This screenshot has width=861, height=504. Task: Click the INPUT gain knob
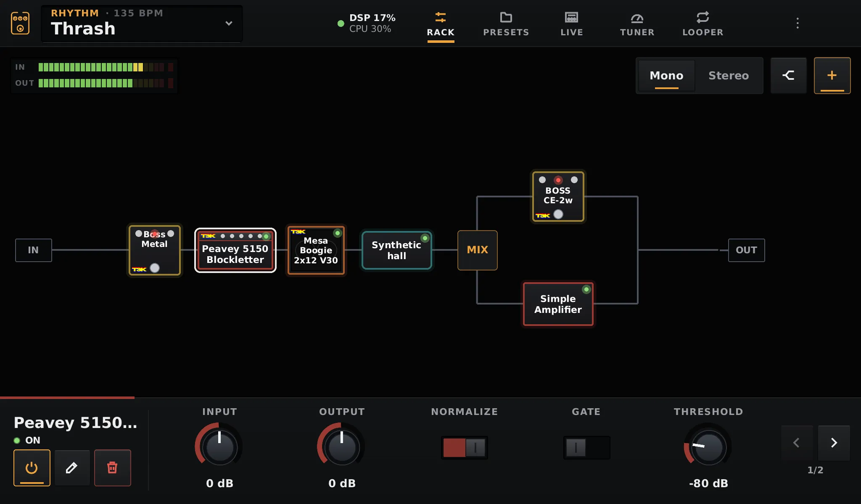[219, 446]
